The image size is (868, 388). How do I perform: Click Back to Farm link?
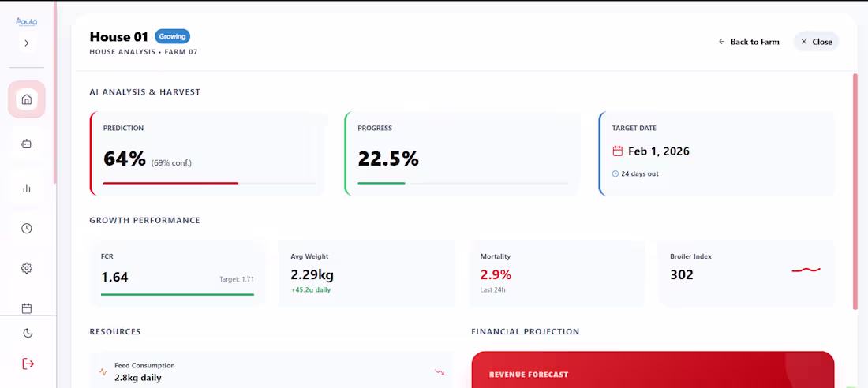749,42
